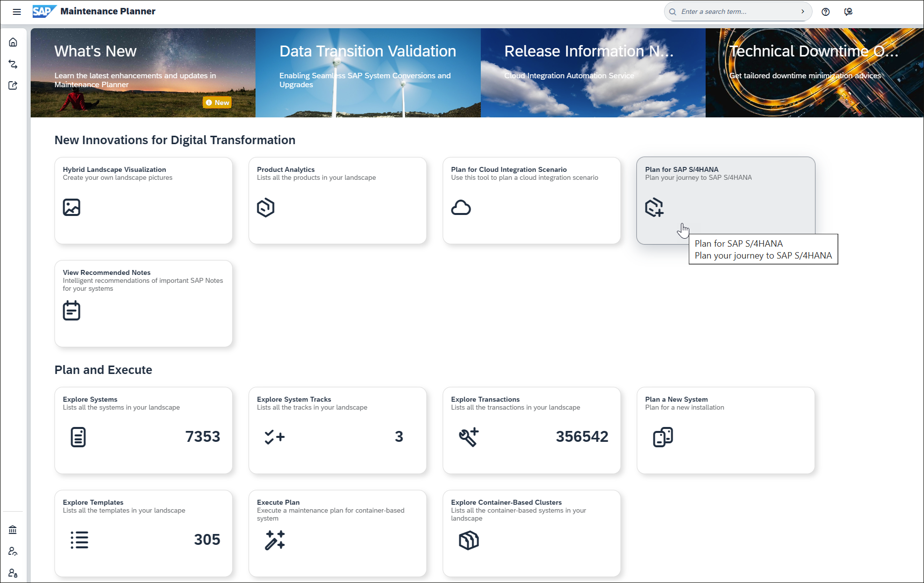Image resolution: width=924 pixels, height=583 pixels.
Task: Click the Plan a New System icon
Action: [x=663, y=437]
